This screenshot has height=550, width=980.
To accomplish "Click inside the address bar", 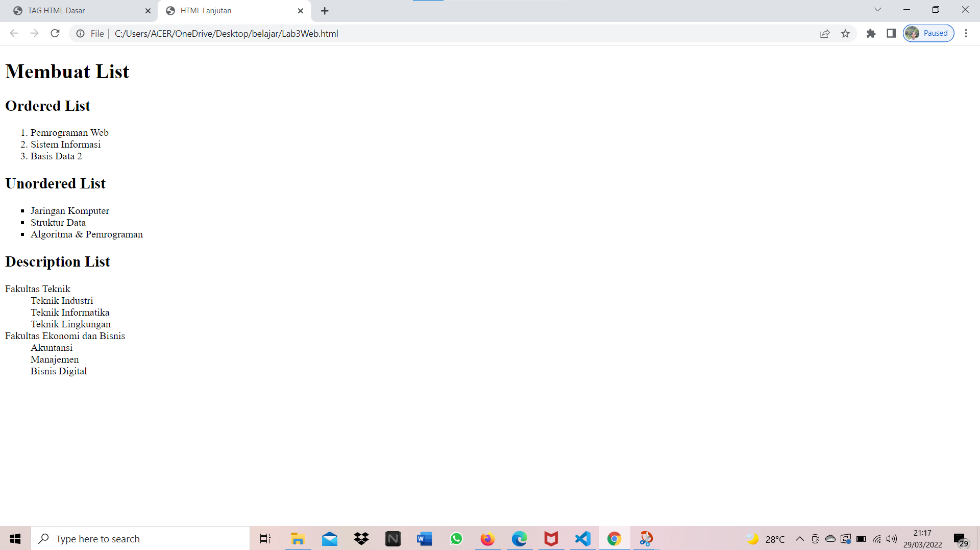I will pyautogui.click(x=408, y=33).
